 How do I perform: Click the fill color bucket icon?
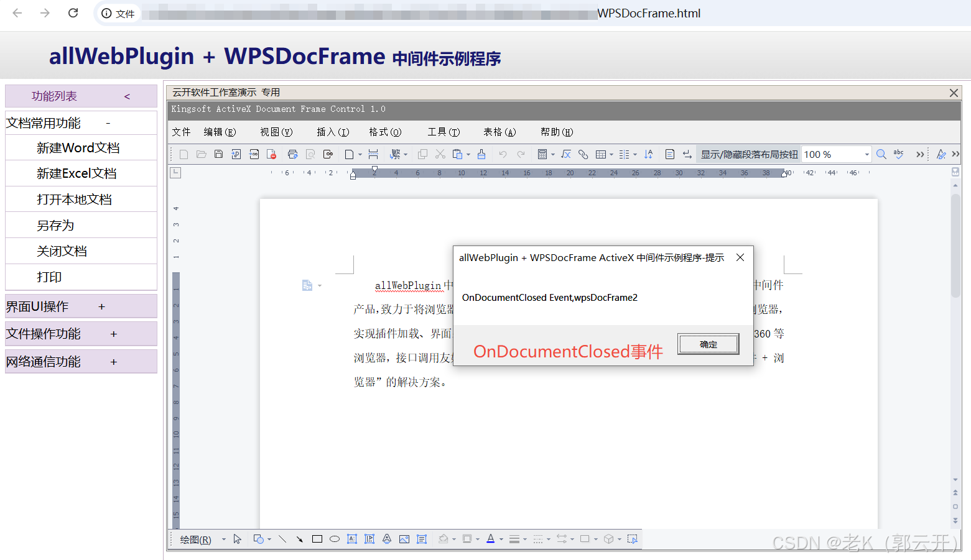point(444,539)
